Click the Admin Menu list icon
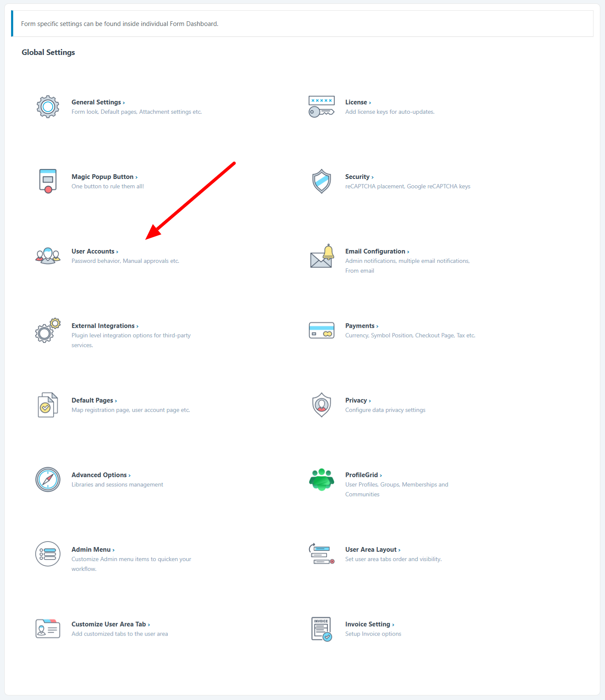The image size is (605, 700). click(48, 554)
